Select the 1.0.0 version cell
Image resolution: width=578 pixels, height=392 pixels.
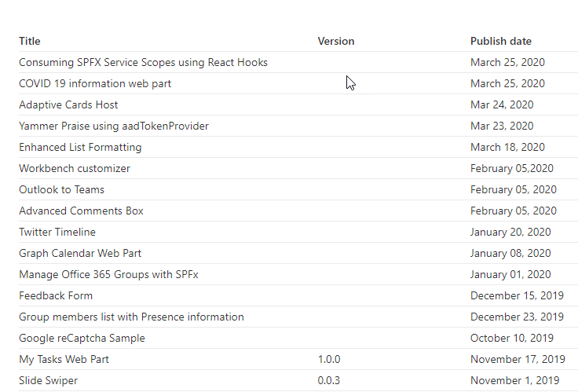point(329,360)
